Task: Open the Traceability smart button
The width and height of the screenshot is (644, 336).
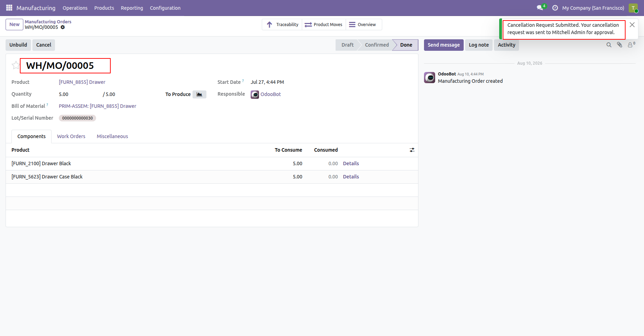Action: click(x=282, y=25)
